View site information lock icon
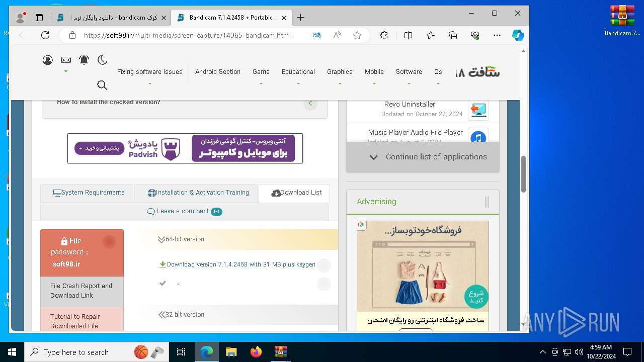 [x=72, y=35]
